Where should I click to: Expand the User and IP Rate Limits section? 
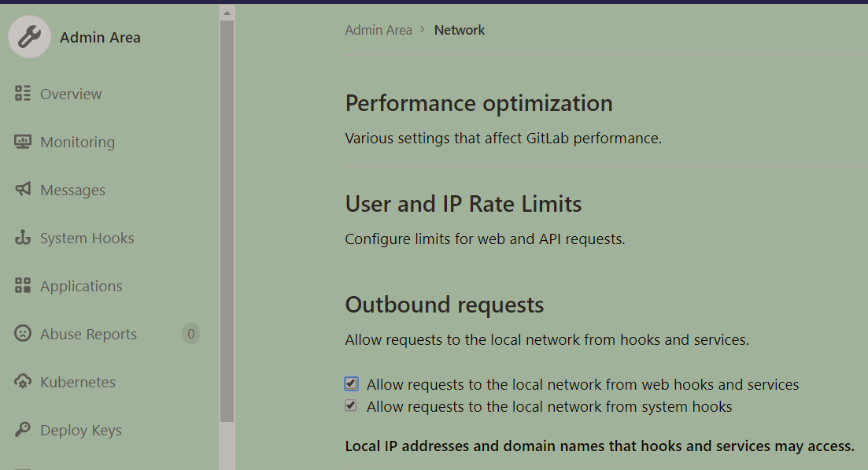coord(463,205)
